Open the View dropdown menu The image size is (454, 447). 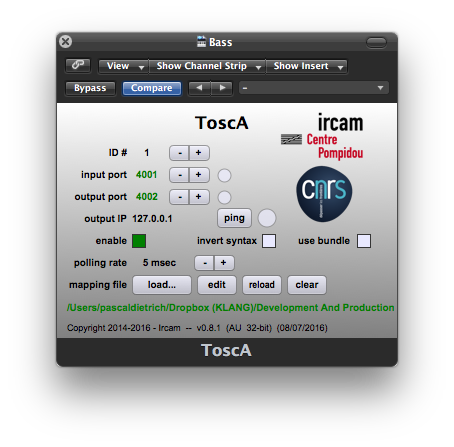coord(124,66)
